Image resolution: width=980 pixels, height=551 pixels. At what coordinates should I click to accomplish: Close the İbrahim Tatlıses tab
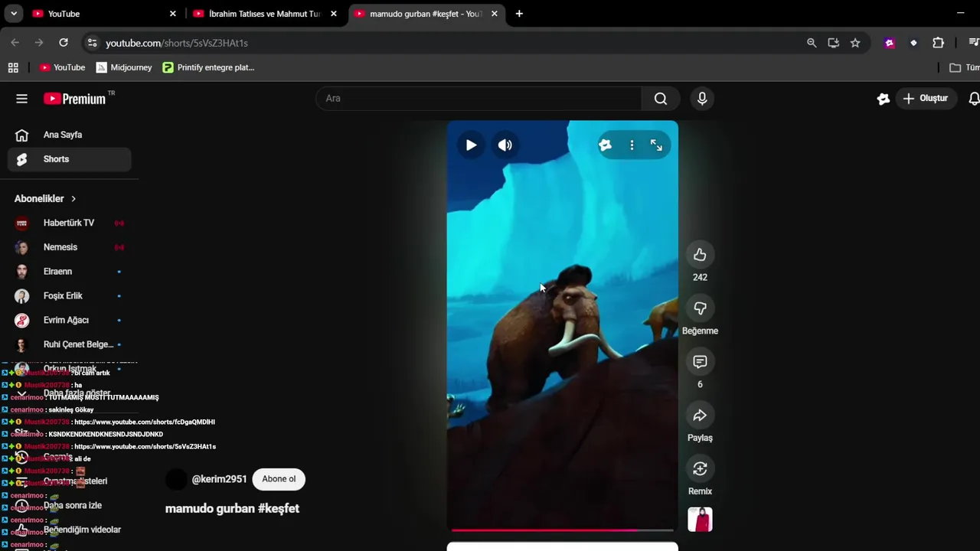click(x=334, y=14)
